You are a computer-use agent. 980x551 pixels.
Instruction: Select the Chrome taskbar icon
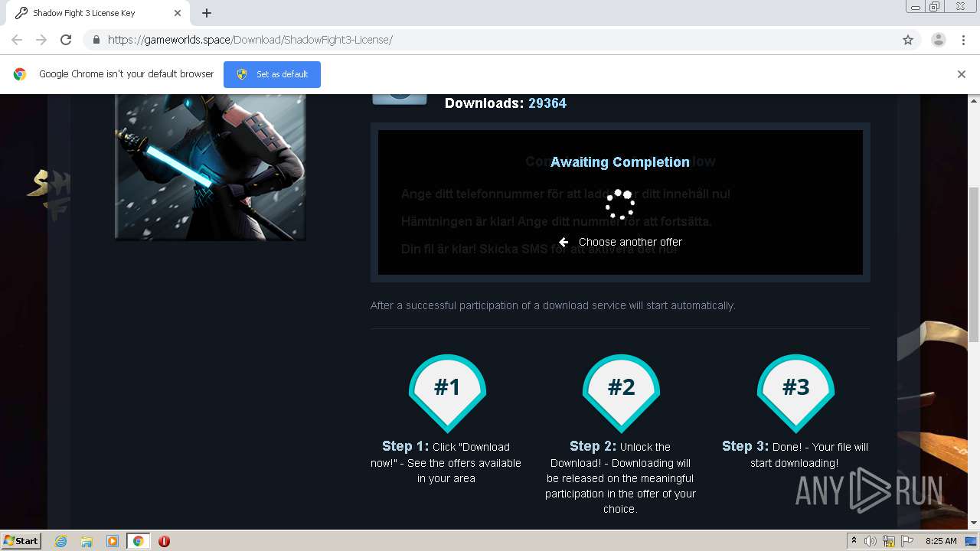[139, 541]
